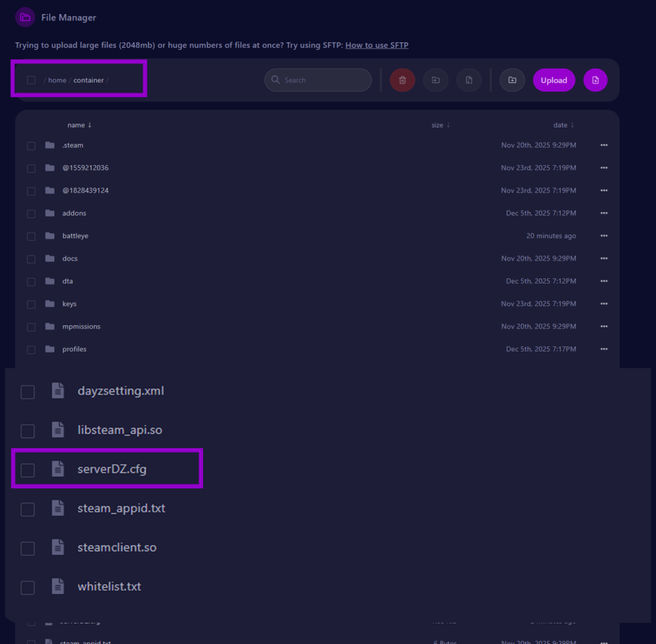Click the move-to-folder icon in toolbar
This screenshot has width=656, height=644.
[x=436, y=80]
